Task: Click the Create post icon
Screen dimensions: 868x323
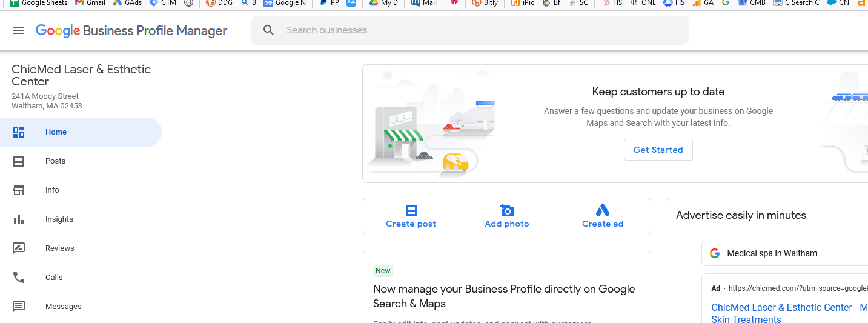Action: 411,210
